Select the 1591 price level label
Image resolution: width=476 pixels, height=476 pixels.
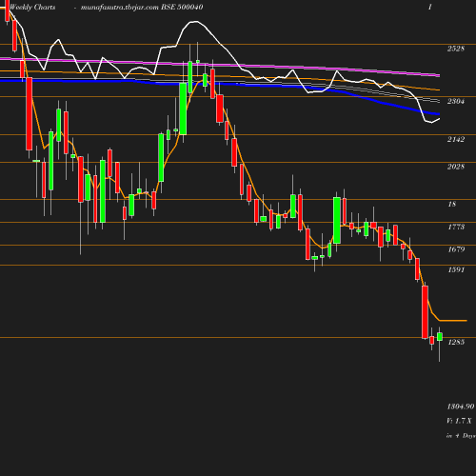point(456,269)
